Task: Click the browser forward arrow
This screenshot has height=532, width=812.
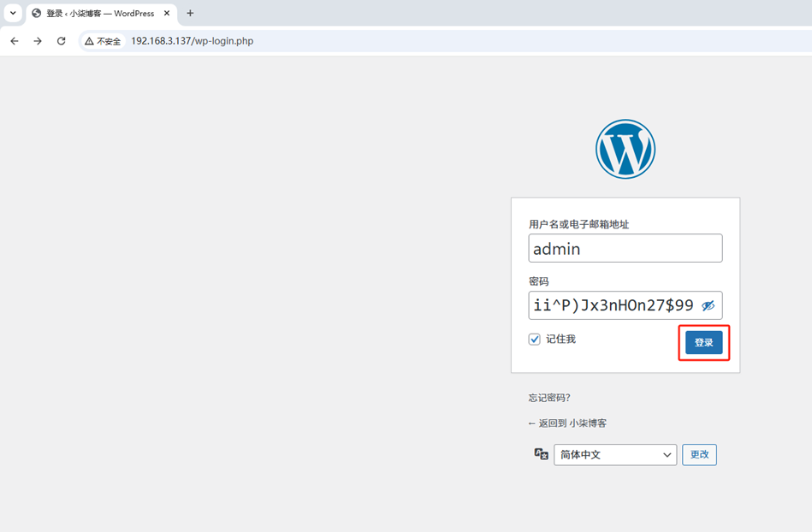Action: pos(38,41)
